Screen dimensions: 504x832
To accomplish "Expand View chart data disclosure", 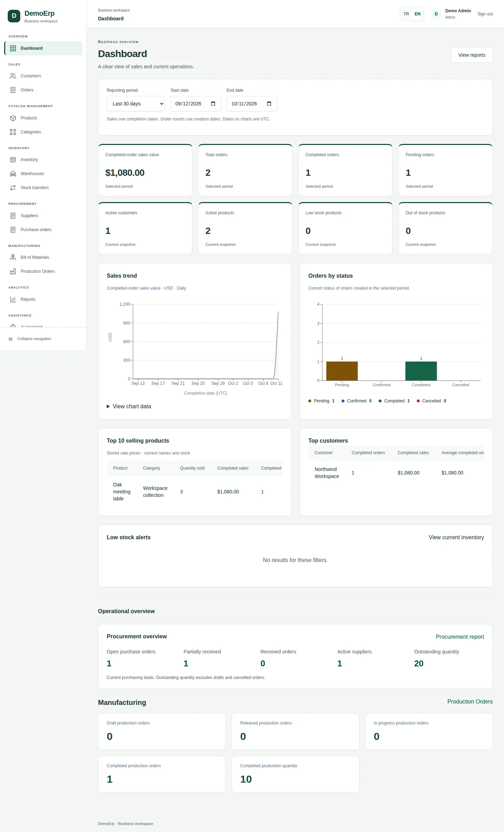I will (x=129, y=407).
